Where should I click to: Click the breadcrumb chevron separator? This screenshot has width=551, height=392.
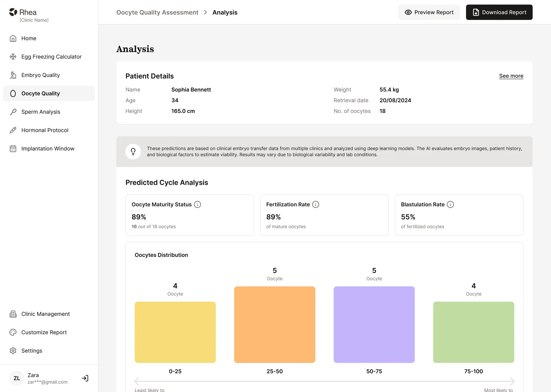205,12
